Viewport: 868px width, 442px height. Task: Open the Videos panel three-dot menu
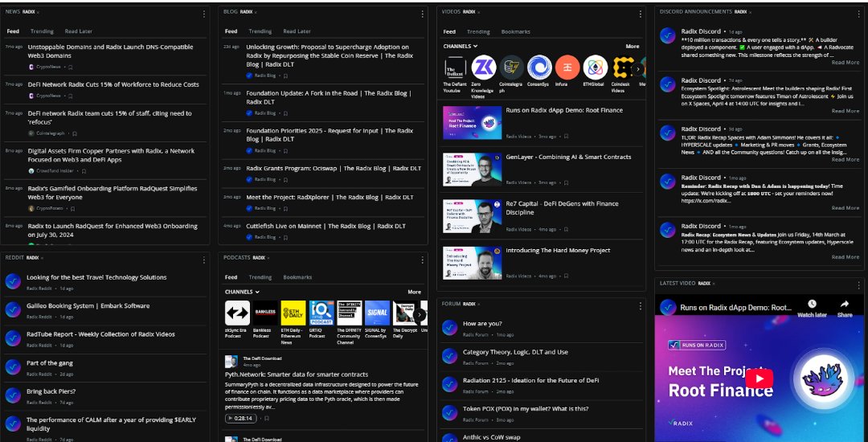tap(641, 14)
